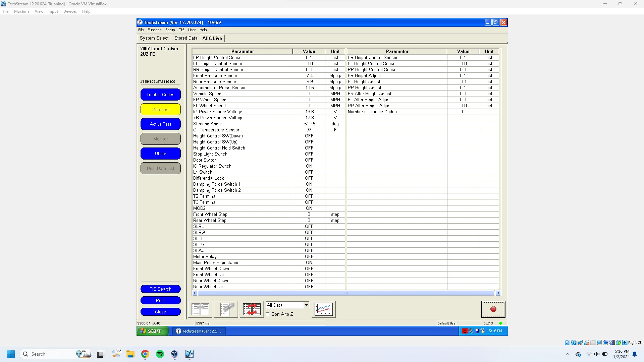Click the XP start button
644x362 pixels.
tap(153, 331)
